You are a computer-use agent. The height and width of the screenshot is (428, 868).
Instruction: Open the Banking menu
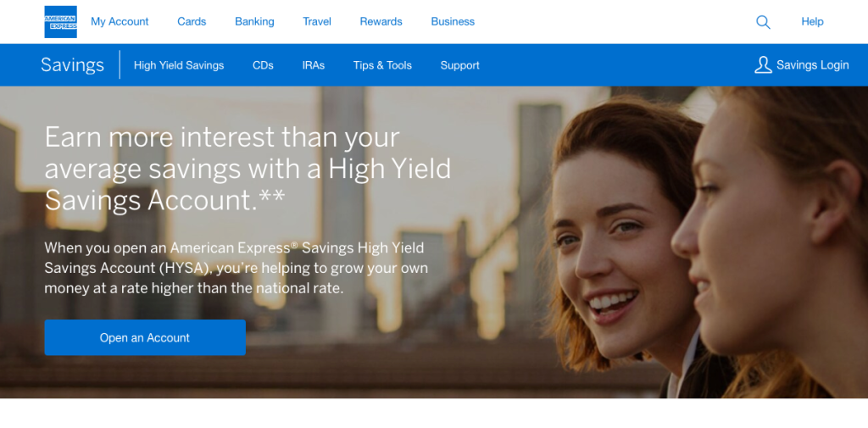(x=254, y=21)
